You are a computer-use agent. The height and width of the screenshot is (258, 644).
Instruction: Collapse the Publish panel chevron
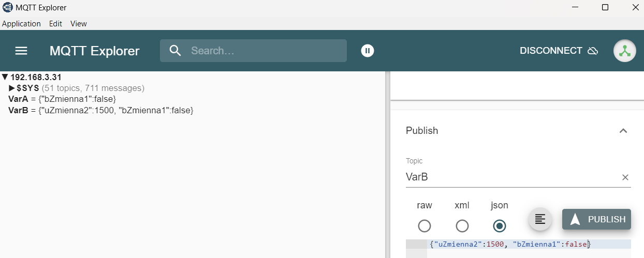[623, 131]
